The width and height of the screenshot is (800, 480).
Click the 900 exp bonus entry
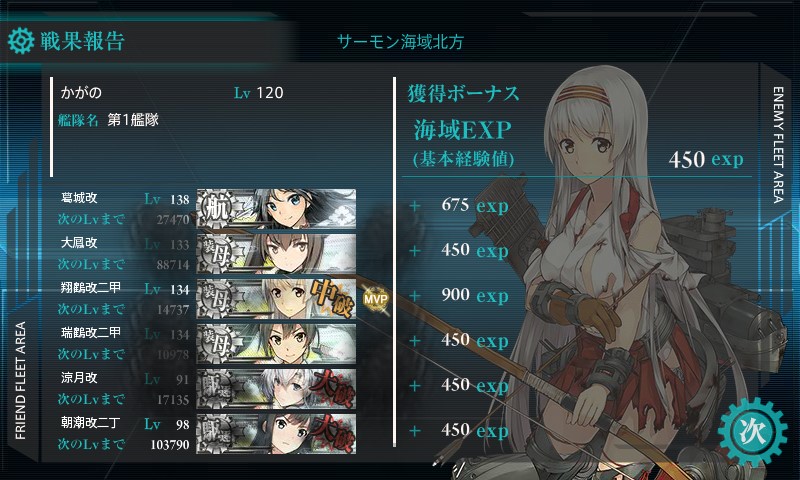[475, 295]
